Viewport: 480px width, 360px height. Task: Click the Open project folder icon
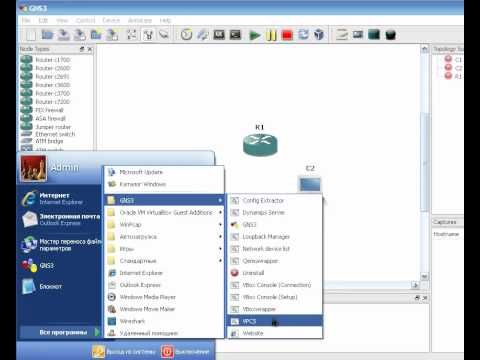tap(47, 35)
